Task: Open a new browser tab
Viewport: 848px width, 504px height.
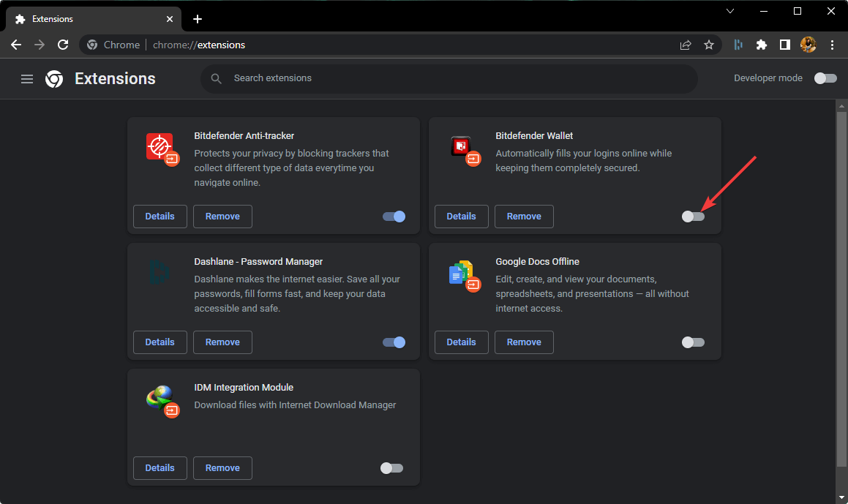Action: click(197, 18)
